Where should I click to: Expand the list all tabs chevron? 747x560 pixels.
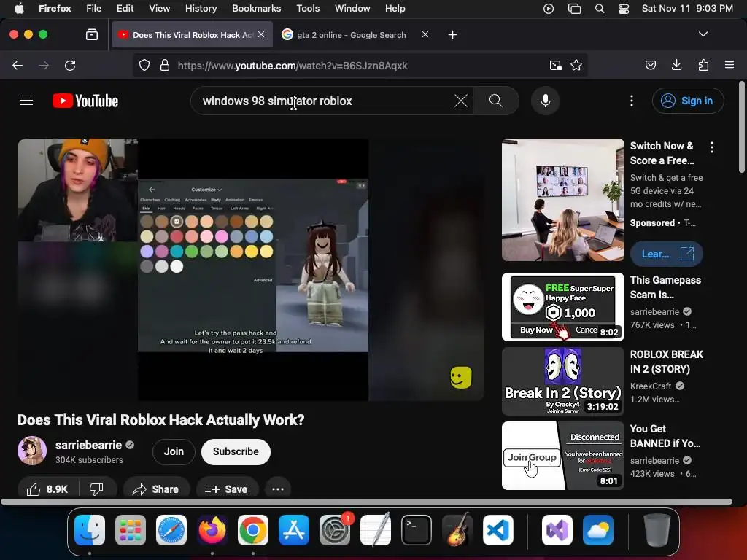click(x=703, y=34)
